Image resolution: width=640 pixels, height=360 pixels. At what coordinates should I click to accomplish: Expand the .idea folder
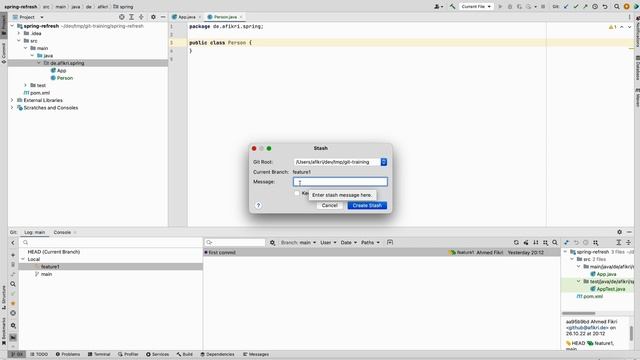click(x=19, y=33)
